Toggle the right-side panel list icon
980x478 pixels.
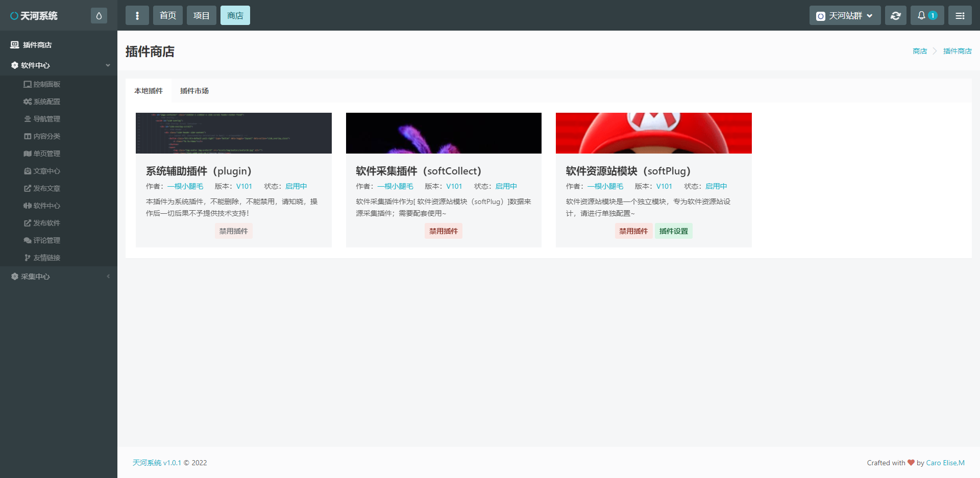(960, 16)
